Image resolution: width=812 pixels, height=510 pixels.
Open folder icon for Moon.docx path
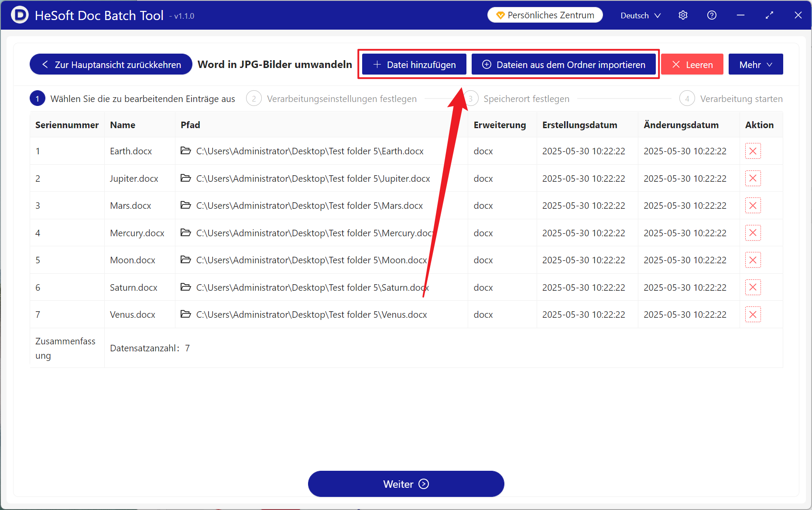point(186,260)
